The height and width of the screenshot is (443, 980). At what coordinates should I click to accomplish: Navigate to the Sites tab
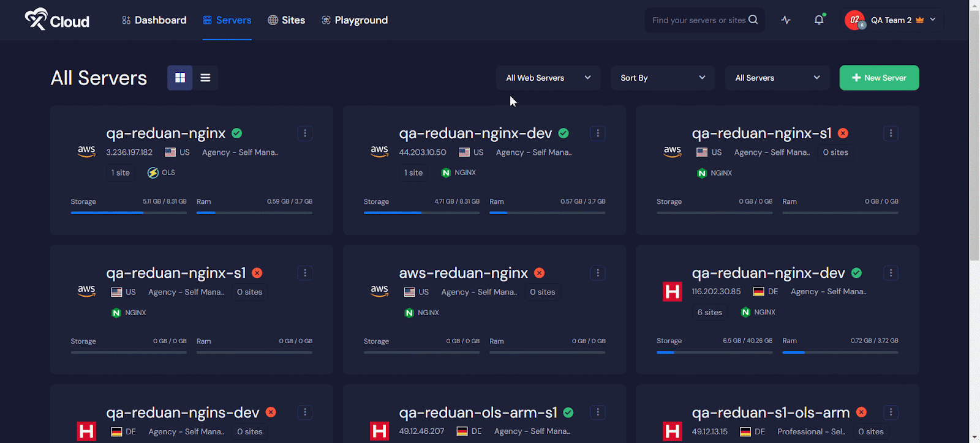[x=286, y=20]
